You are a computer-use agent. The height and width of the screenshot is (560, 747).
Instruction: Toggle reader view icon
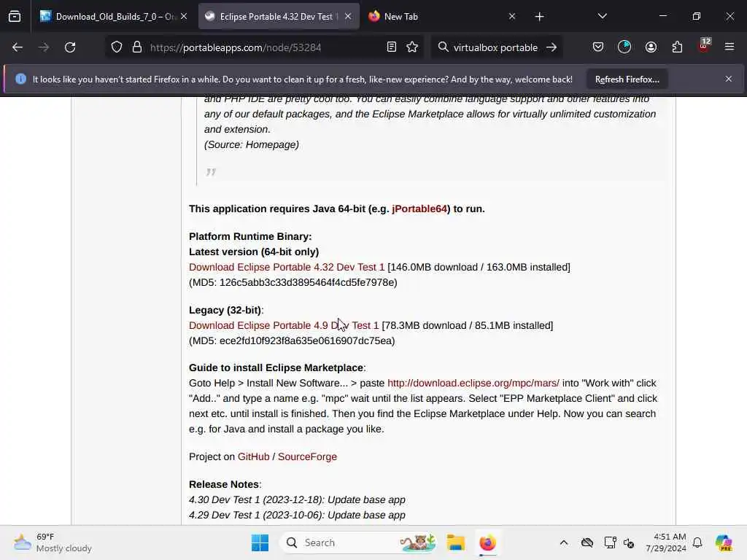tap(392, 47)
